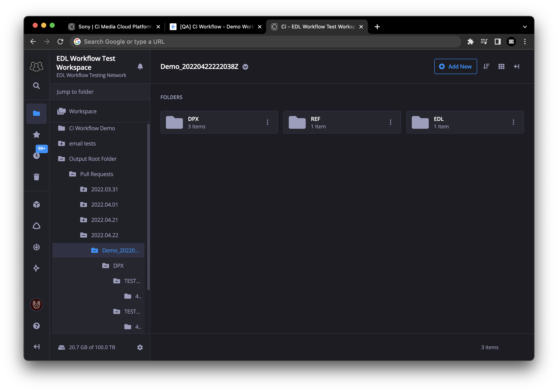The height and width of the screenshot is (392, 558).
Task: Click the Chrome address bar
Action: tap(265, 42)
